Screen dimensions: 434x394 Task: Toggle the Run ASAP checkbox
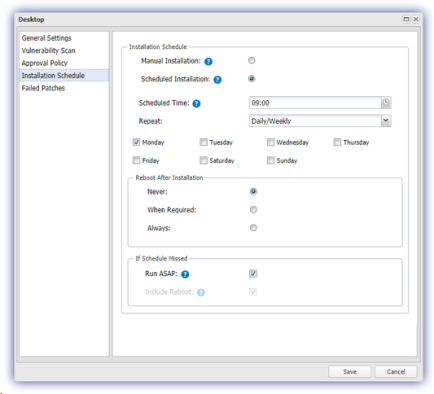click(x=253, y=274)
